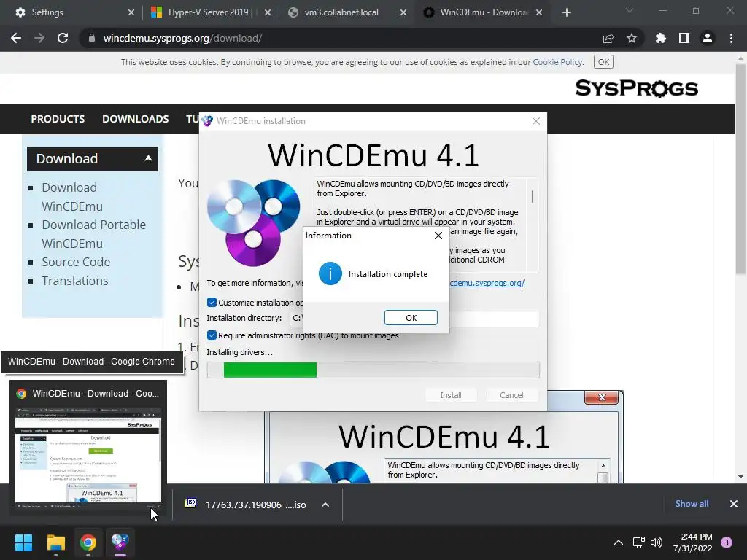Toggle Require administrator rights (UAC) checkbox
The height and width of the screenshot is (560, 747).
point(212,335)
